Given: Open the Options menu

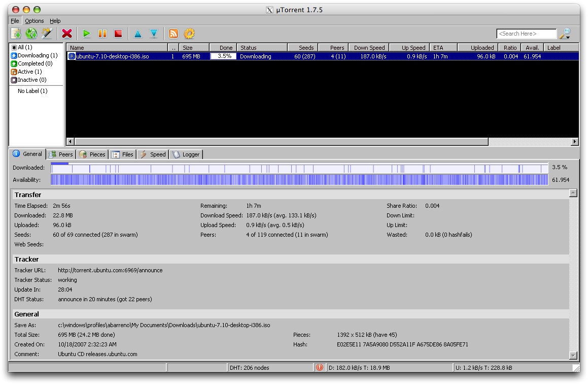Looking at the screenshot, I should pyautogui.click(x=34, y=21).
